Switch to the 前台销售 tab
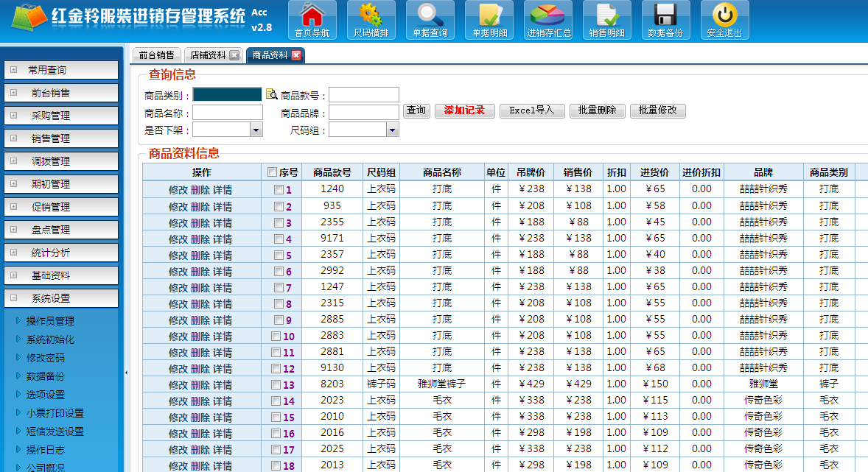The image size is (868, 472). pyautogui.click(x=156, y=55)
